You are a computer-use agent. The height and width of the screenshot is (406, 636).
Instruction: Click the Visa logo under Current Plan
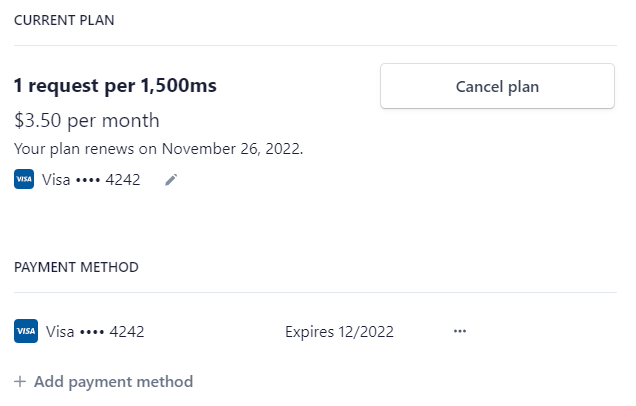[x=24, y=179]
